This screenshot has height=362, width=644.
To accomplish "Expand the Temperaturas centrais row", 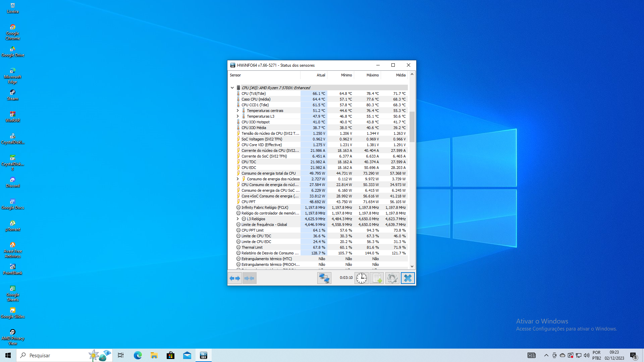I will point(238,111).
